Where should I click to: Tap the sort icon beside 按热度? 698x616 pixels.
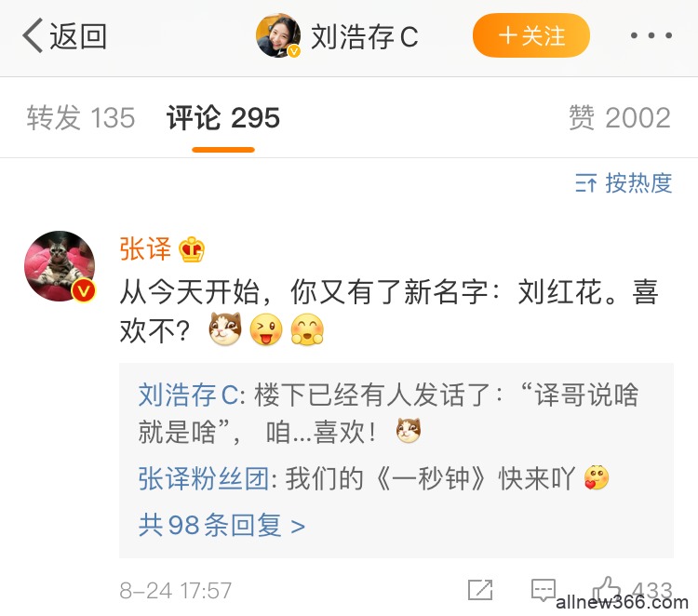[x=585, y=183]
